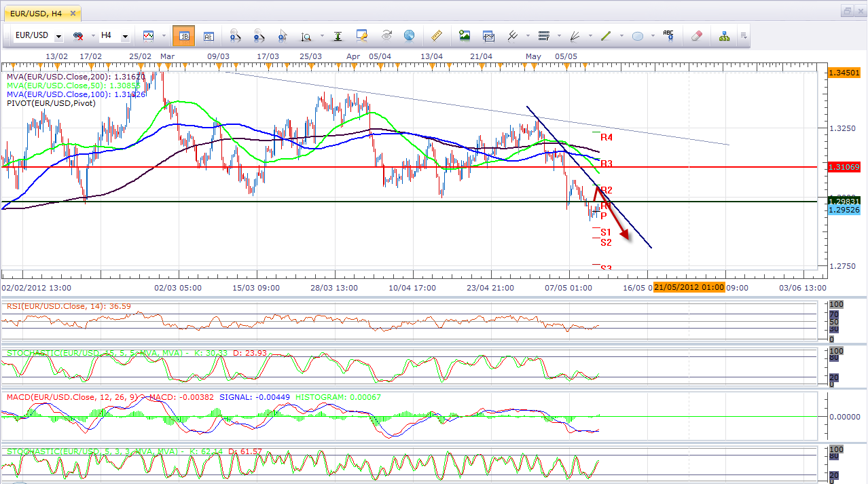Image resolution: width=868 pixels, height=484 pixels.
Task: Click the PIVOT(EUR/USD,Pivot) legend text
Action: pyautogui.click(x=51, y=103)
